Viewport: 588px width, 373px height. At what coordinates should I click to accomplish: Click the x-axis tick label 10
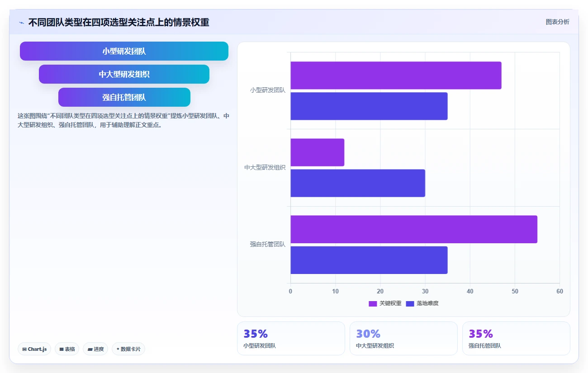tap(335, 291)
